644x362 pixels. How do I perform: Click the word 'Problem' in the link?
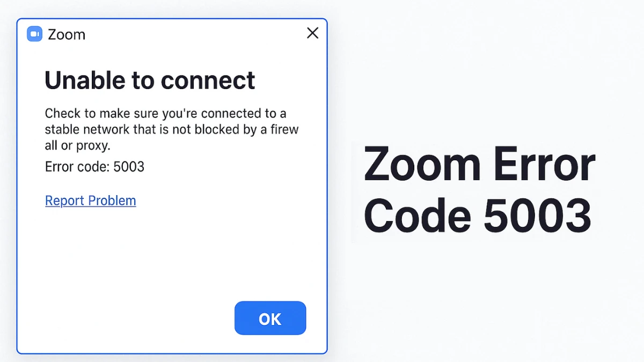click(x=112, y=201)
